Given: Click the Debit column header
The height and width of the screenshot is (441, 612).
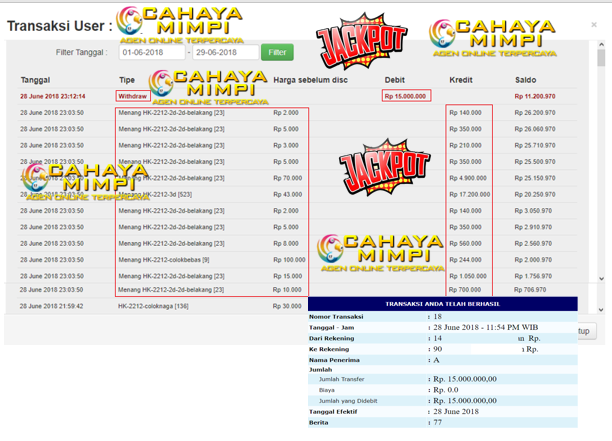Looking at the screenshot, I should [395, 80].
